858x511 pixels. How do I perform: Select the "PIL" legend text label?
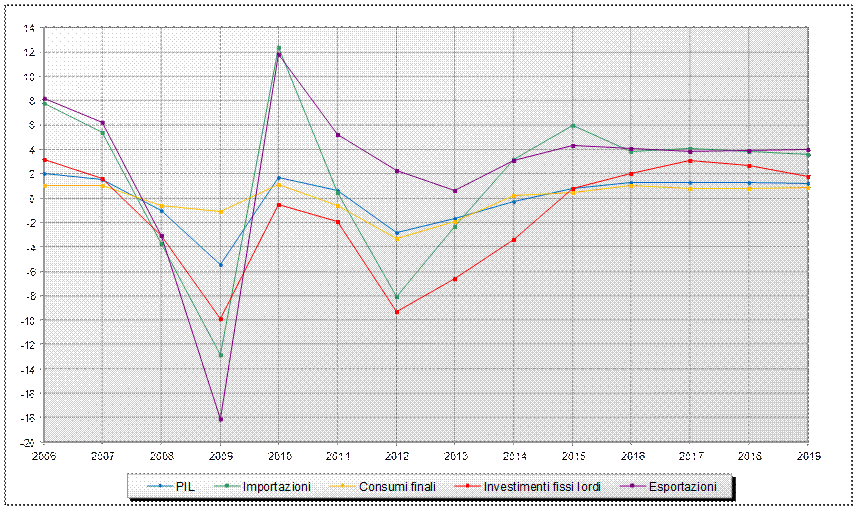point(184,486)
